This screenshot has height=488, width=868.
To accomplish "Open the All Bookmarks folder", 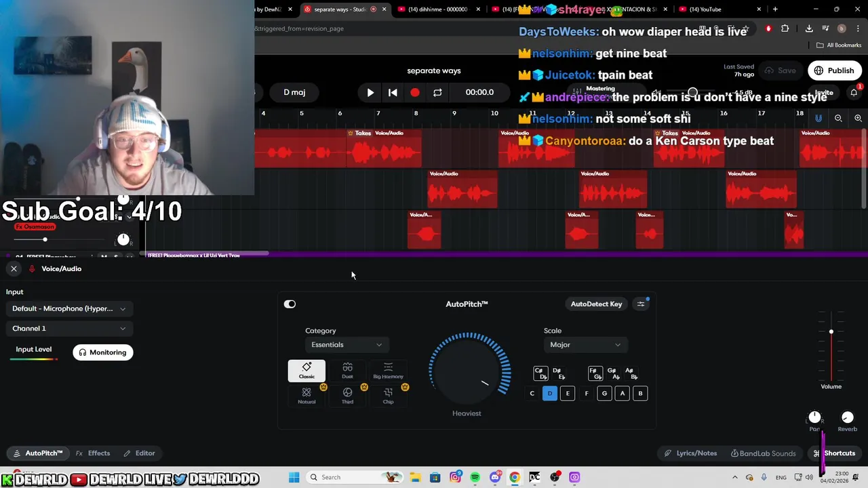I will pos(839,45).
